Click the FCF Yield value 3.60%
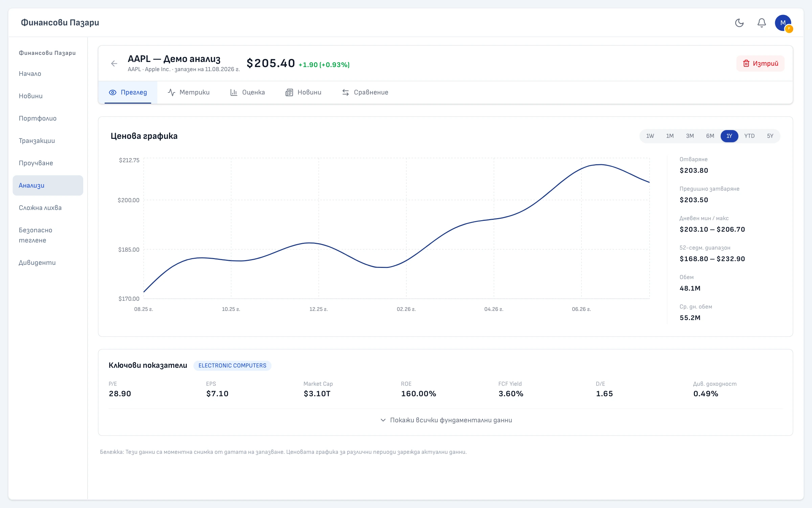 [511, 394]
